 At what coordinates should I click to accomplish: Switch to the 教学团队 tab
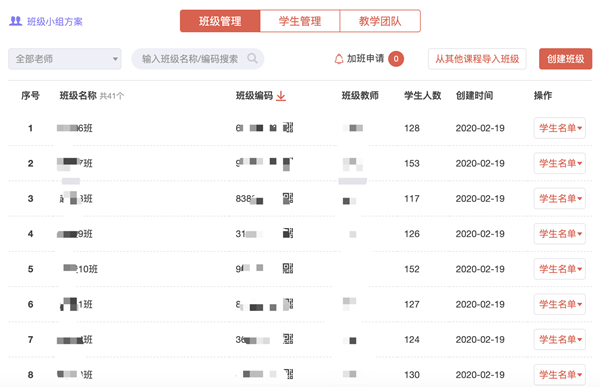pos(380,21)
